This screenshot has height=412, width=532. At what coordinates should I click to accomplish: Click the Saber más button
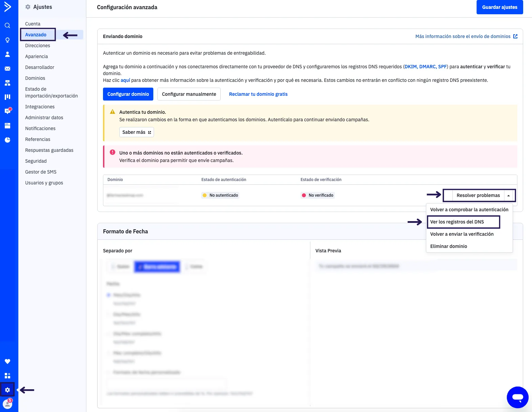(137, 132)
